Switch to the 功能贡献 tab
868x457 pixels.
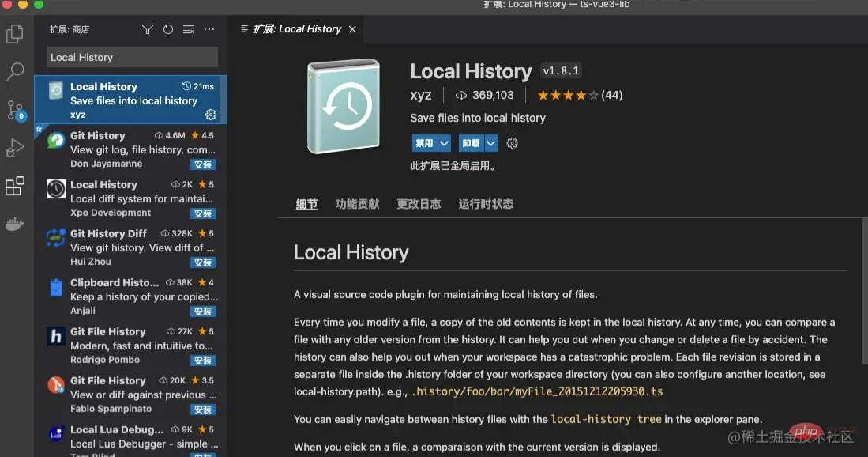357,204
